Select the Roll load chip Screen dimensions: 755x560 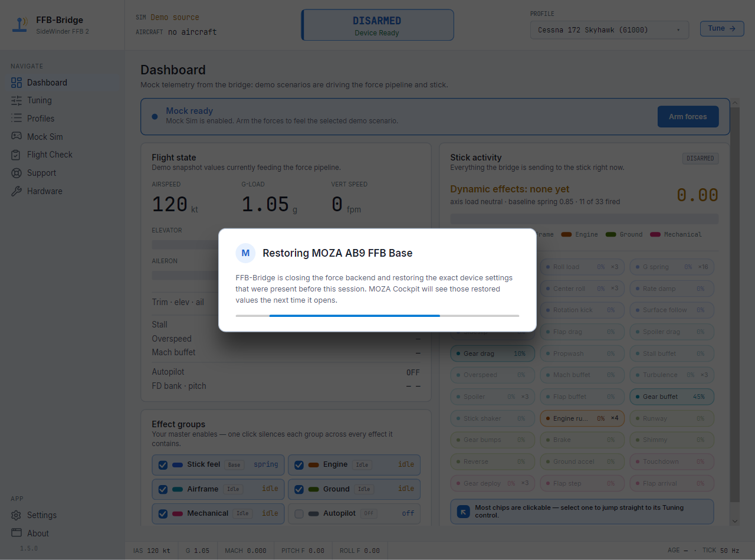click(582, 267)
